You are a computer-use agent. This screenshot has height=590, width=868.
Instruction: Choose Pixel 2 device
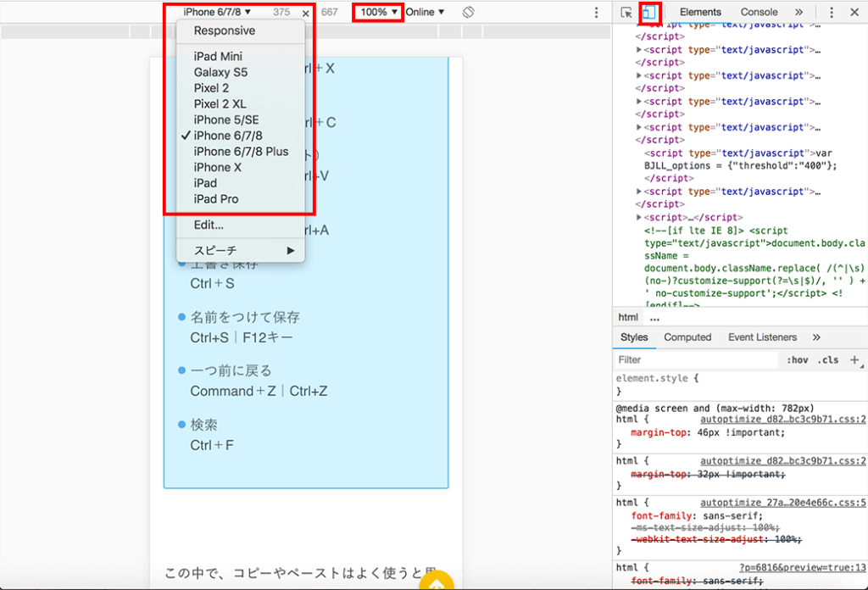coord(241,88)
